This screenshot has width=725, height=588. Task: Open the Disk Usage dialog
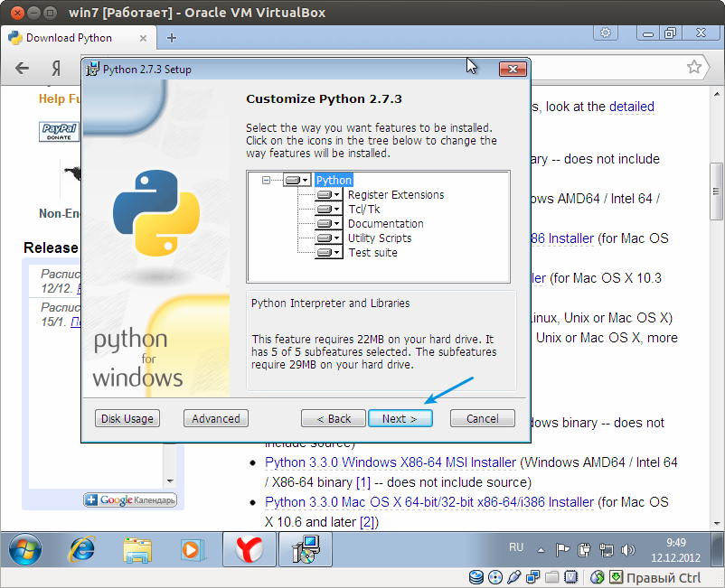[127, 418]
